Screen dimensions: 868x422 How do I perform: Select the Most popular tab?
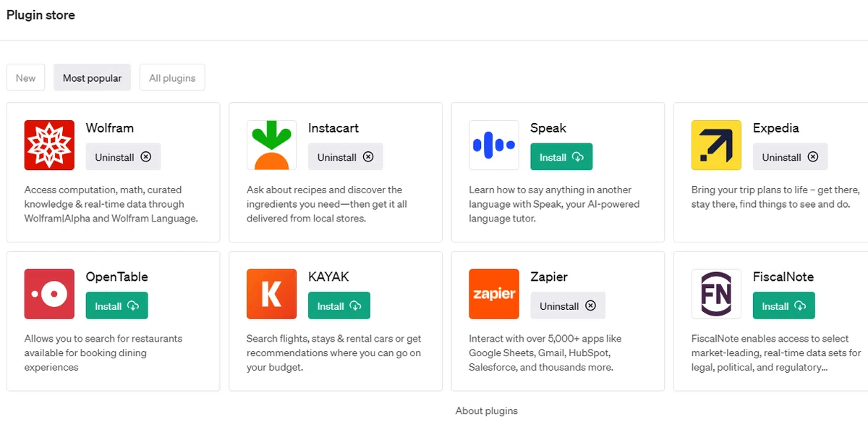coord(92,78)
